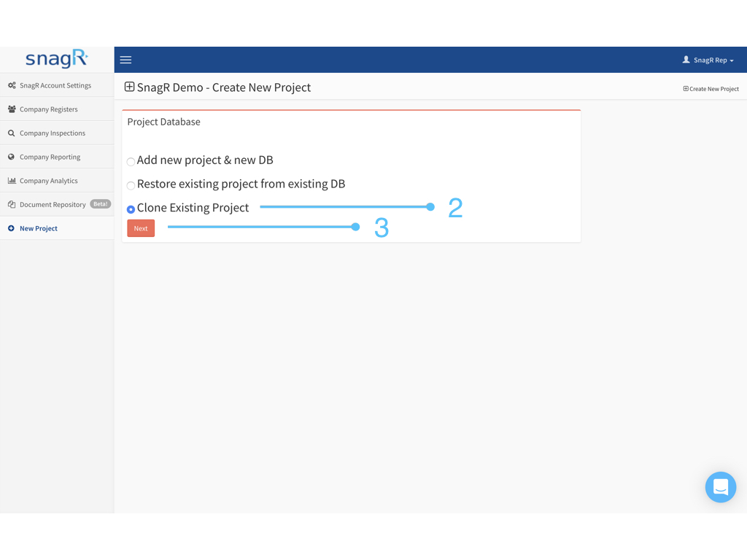Toggle the hamburger menu icon
Screen dimensions: 747x560
tap(125, 60)
